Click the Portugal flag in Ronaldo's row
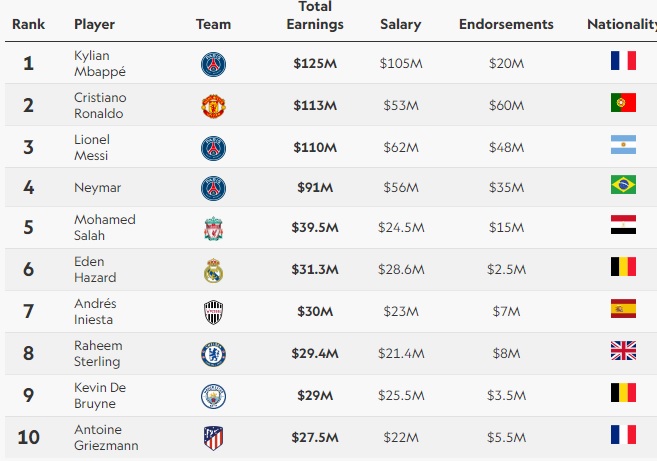 (x=623, y=102)
